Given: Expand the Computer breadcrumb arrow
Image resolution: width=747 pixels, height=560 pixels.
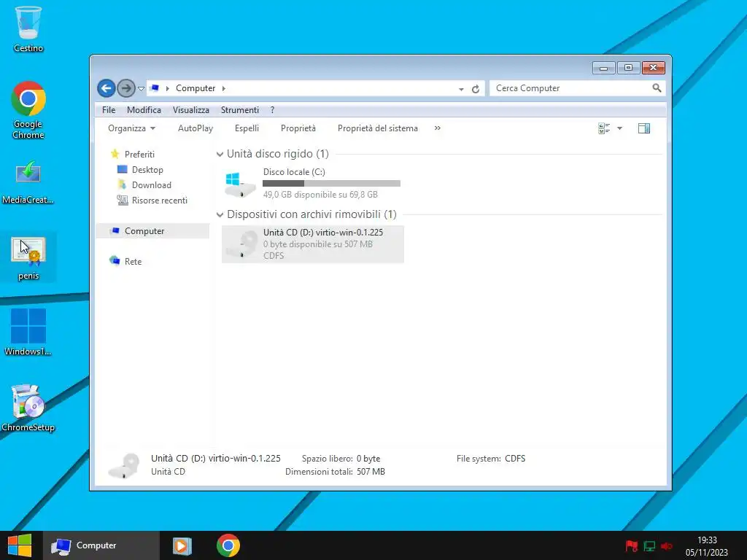Looking at the screenshot, I should click(224, 88).
